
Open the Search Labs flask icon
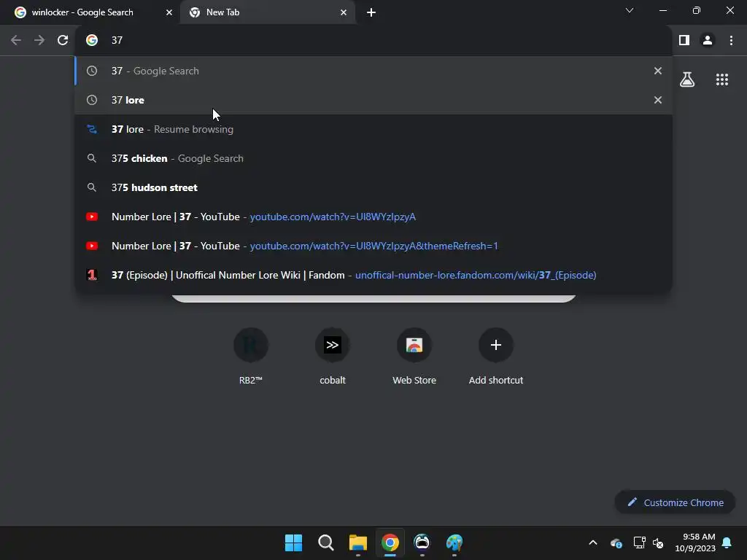(x=687, y=79)
